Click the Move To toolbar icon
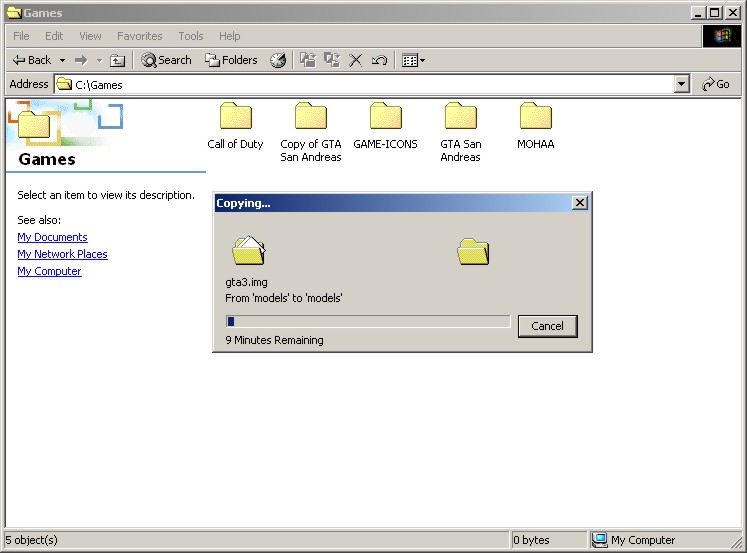 point(308,60)
